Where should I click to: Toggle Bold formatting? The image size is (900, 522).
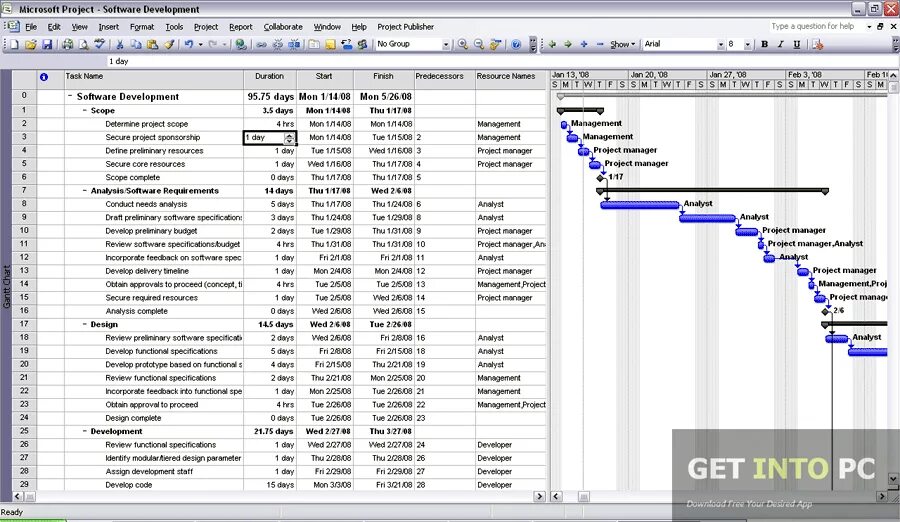coord(764,44)
